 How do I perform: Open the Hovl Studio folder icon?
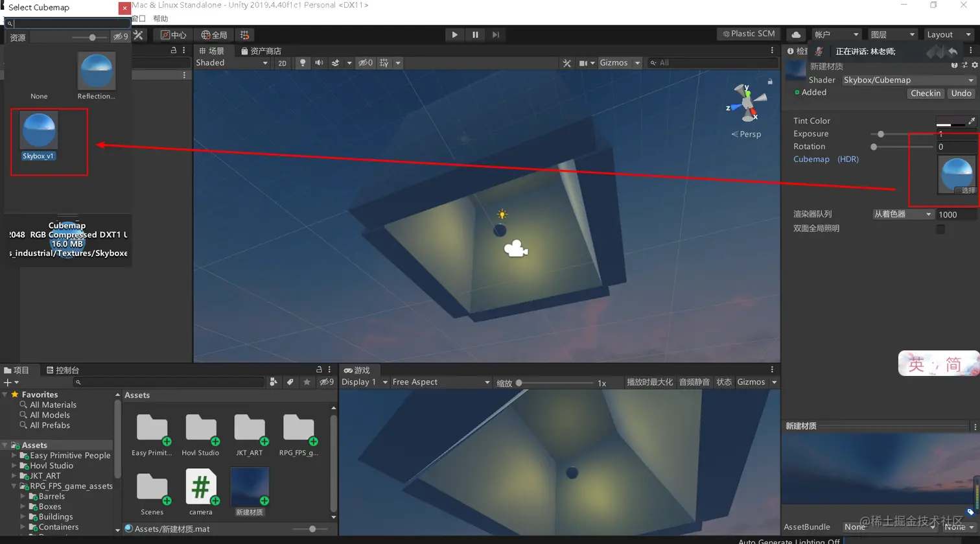coord(201,429)
